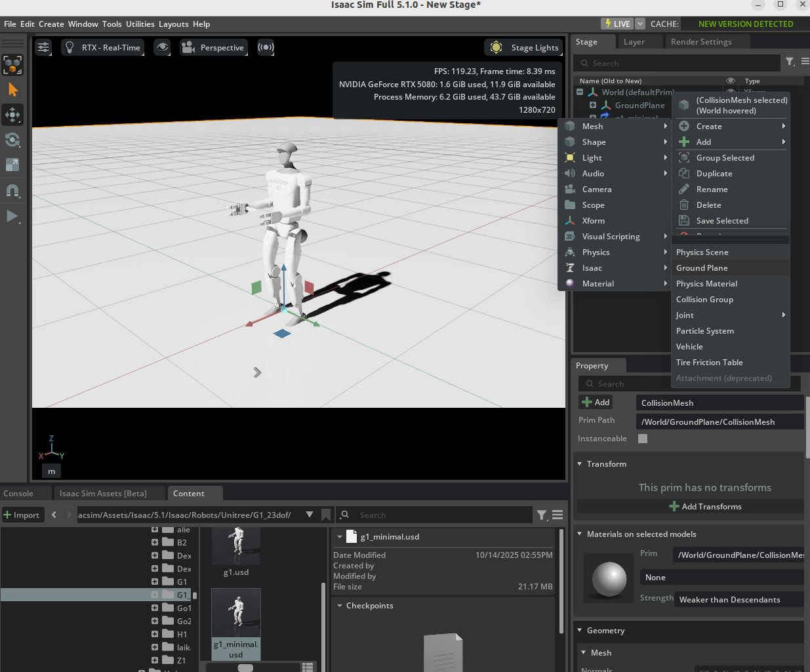Click Group Selected in context menu
Viewport: 810px width, 672px height.
(731, 158)
